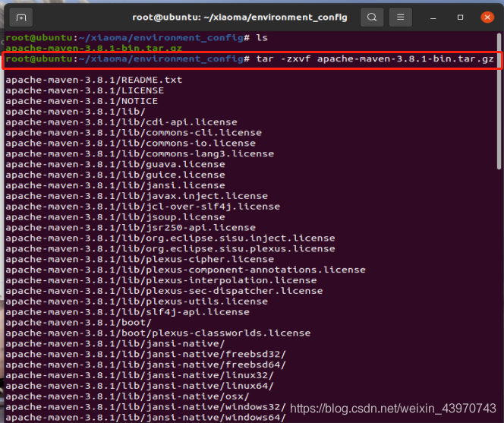Select the jsr250-api.license line

tap(131, 228)
